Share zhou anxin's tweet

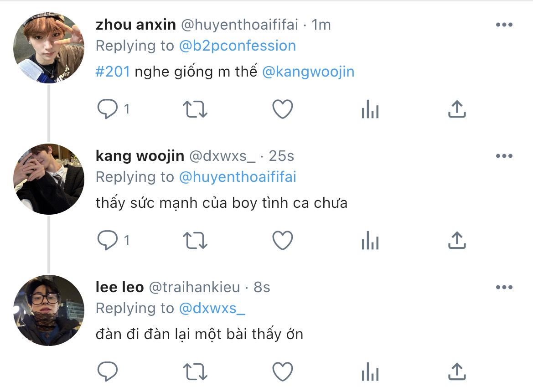click(457, 109)
